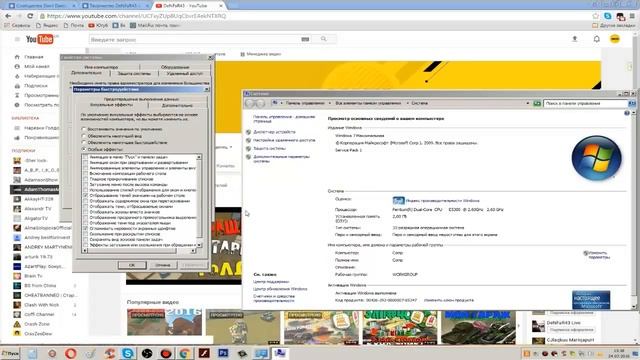Open Photoshop from the taskbar
The image size is (640, 360).
pos(223,353)
